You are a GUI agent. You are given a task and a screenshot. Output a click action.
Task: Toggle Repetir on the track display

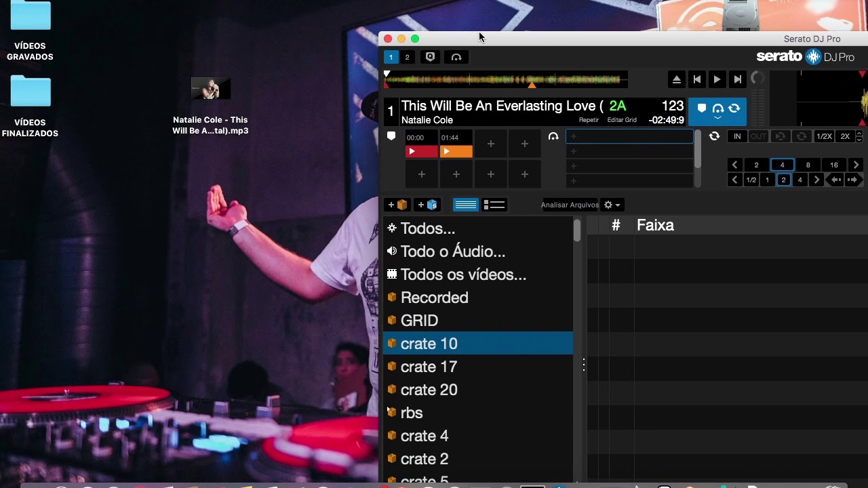click(x=589, y=120)
